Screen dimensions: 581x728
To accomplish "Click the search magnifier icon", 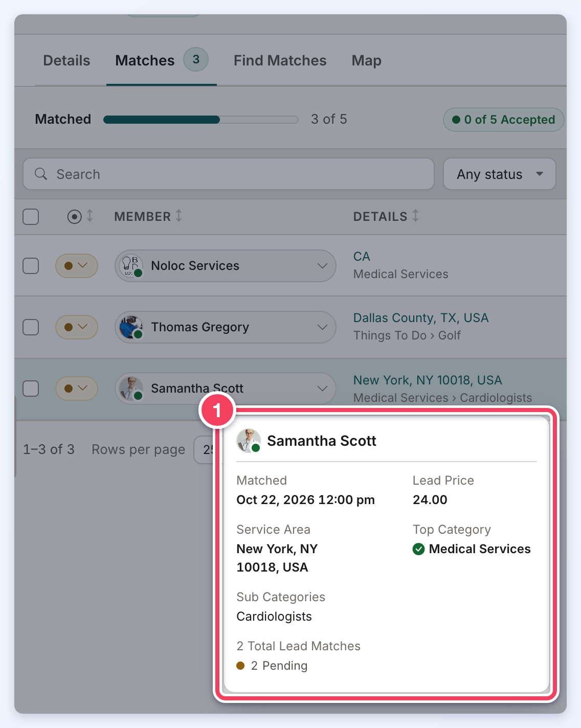I will pyautogui.click(x=41, y=174).
